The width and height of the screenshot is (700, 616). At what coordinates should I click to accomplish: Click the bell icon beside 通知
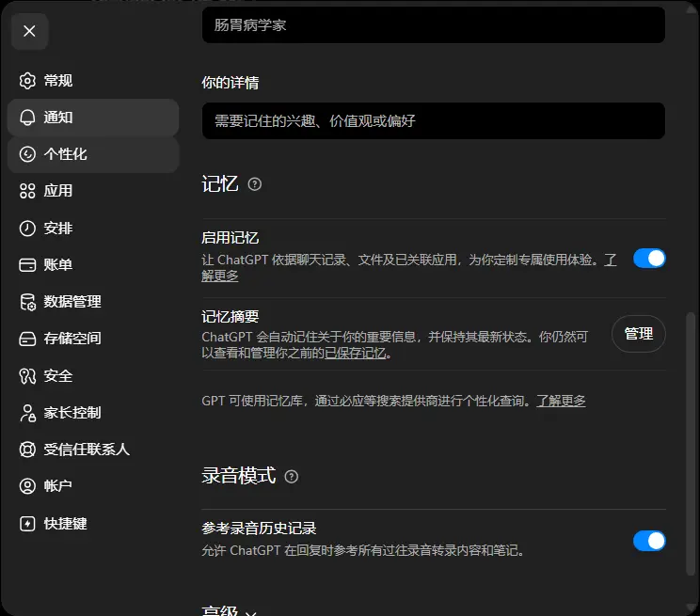[x=27, y=118]
